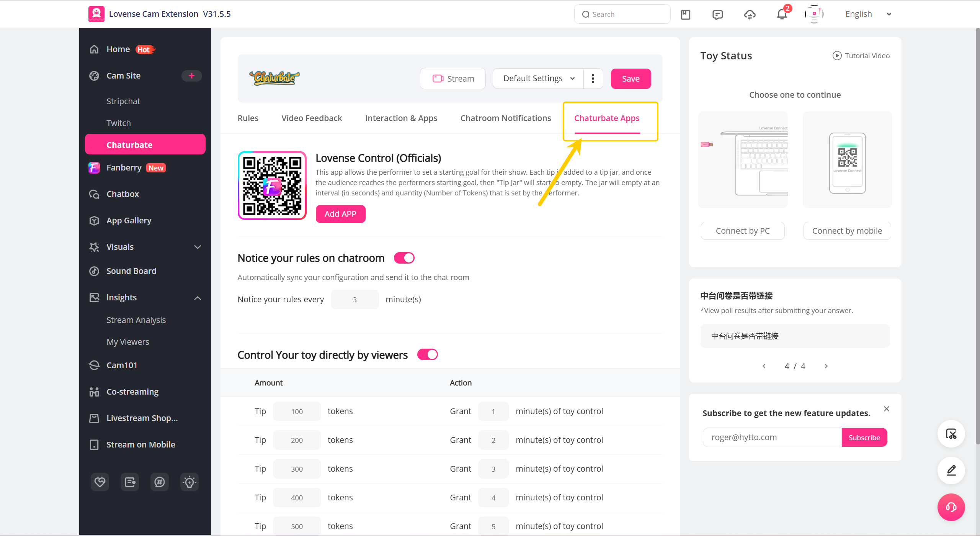The image size is (980, 536).
Task: Click the Add APP button
Action: (340, 214)
